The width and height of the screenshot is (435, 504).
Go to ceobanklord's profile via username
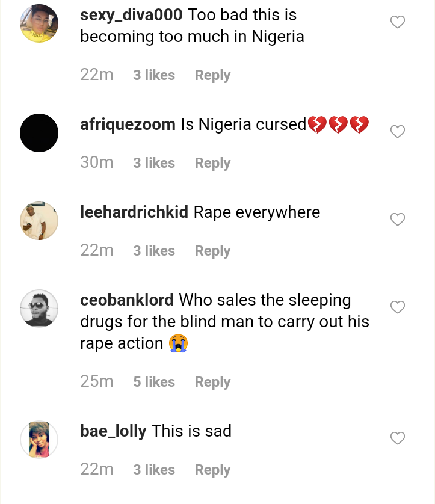(x=127, y=300)
